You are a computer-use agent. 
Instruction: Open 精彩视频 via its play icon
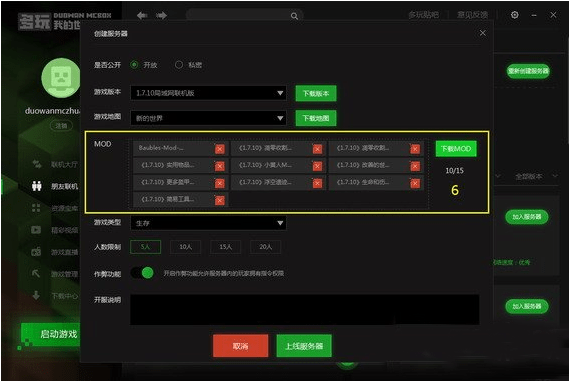(36, 230)
